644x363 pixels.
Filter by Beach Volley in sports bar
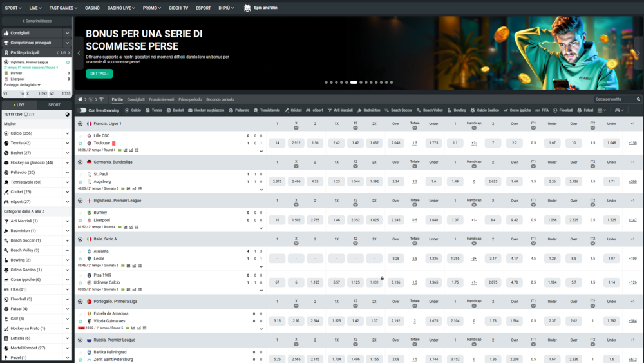(x=430, y=110)
